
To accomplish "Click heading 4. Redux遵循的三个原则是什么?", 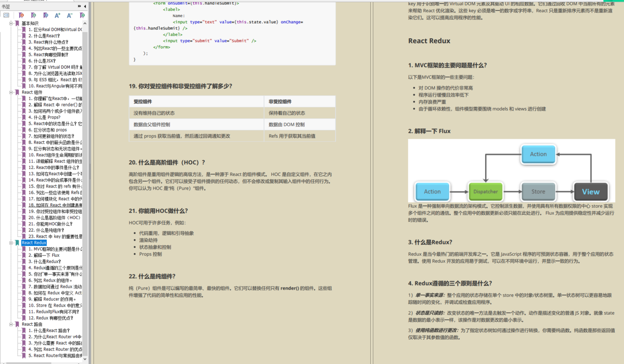I will 450,283.
